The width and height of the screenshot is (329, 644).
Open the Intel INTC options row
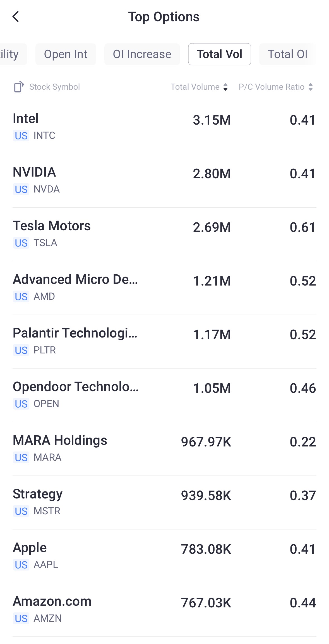pos(164,127)
